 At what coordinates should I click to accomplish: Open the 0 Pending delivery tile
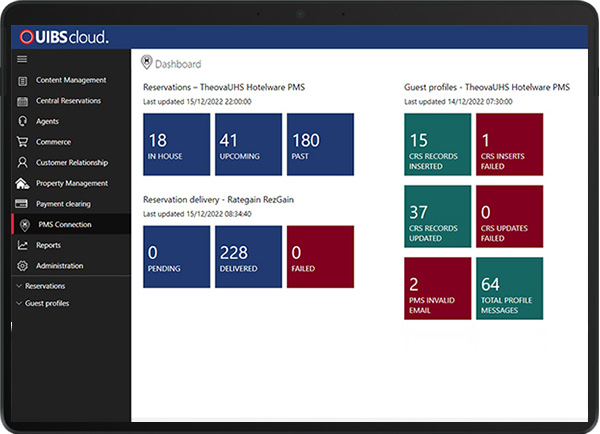click(176, 257)
